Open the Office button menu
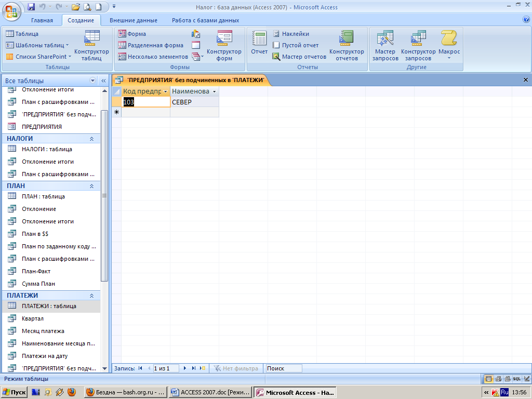 [11, 11]
